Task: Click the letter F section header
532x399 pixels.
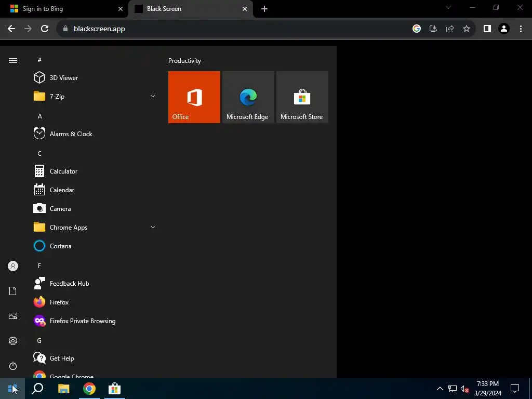Action: [39, 265]
